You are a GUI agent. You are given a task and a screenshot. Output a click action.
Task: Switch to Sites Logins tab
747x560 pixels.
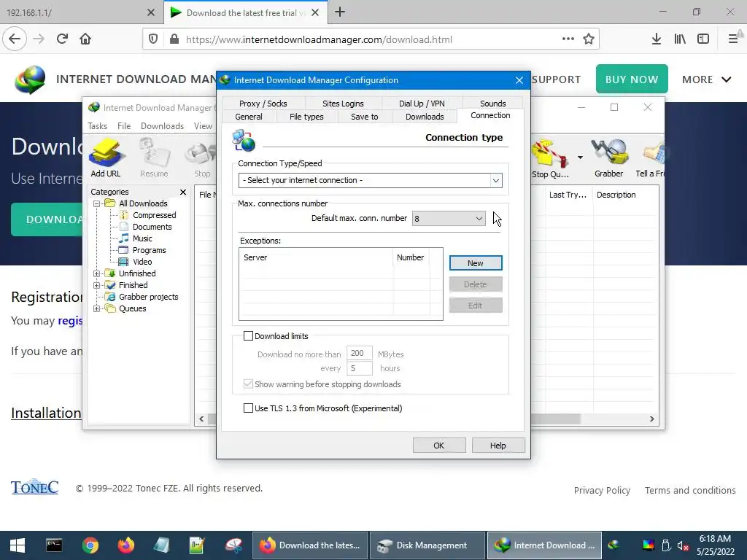(x=343, y=104)
